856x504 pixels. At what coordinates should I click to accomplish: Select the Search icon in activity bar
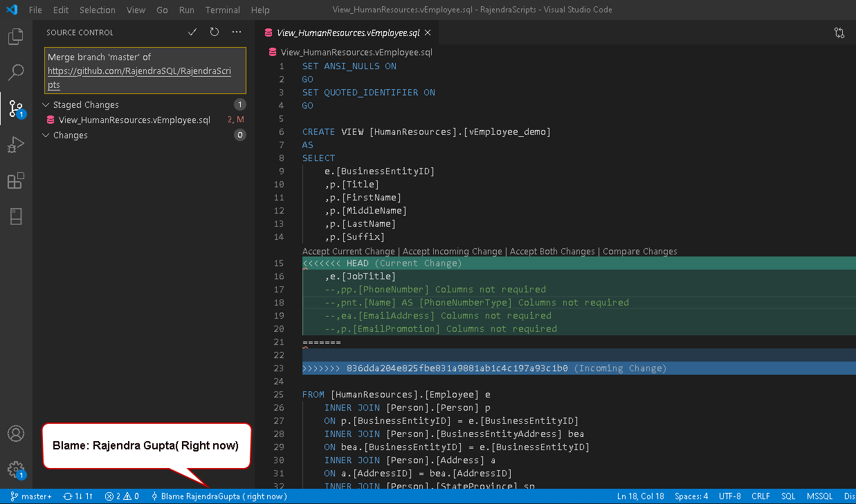[15, 73]
